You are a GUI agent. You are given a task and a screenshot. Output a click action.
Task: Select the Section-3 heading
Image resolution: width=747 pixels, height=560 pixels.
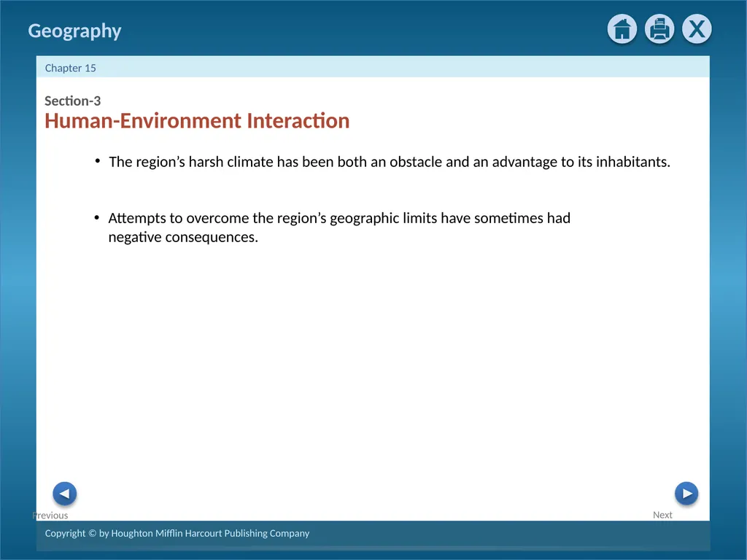click(72, 101)
